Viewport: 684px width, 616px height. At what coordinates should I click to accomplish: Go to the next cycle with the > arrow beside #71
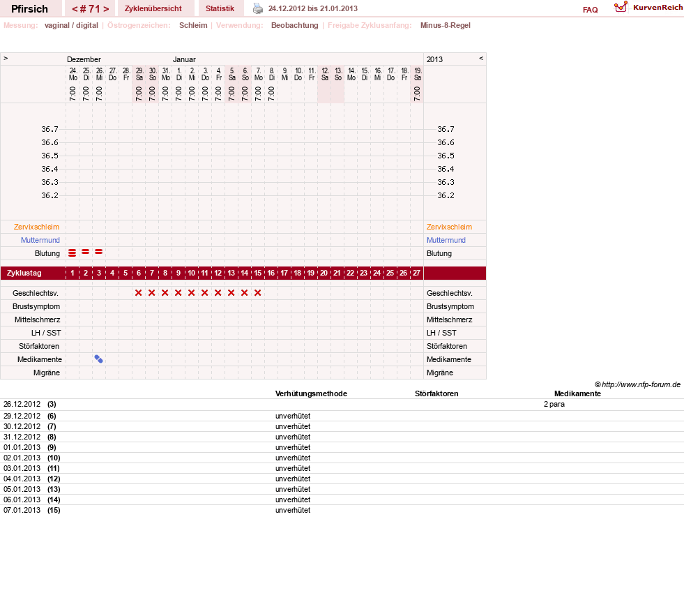(106, 9)
